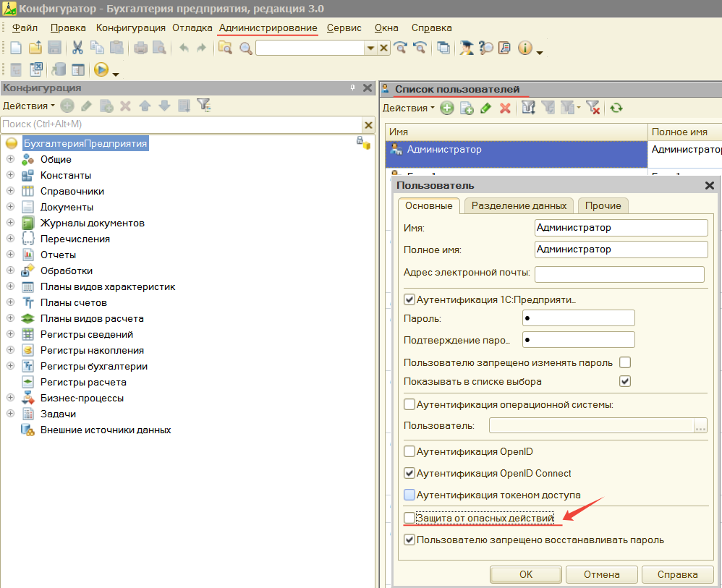Select Внешние источники данных in tree
Viewport: 722px width, 588px height.
106,430
